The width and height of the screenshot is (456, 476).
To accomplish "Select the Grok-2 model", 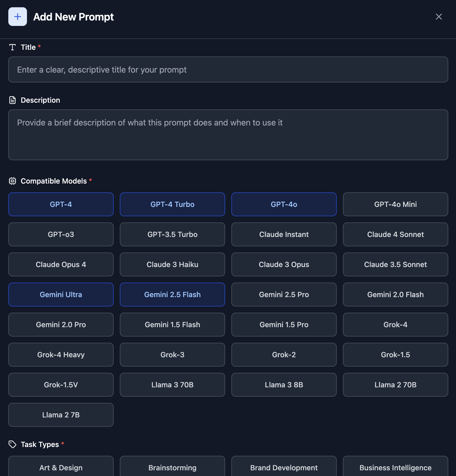I will click(x=284, y=355).
